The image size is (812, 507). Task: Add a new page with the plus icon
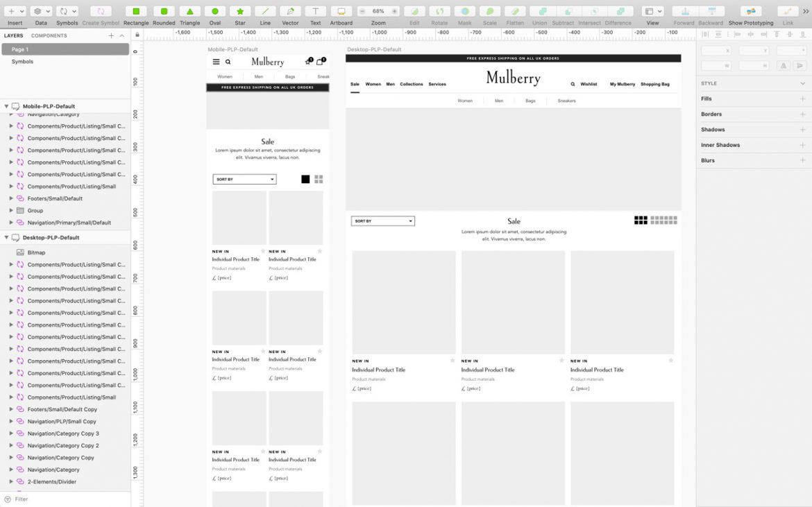tap(111, 35)
